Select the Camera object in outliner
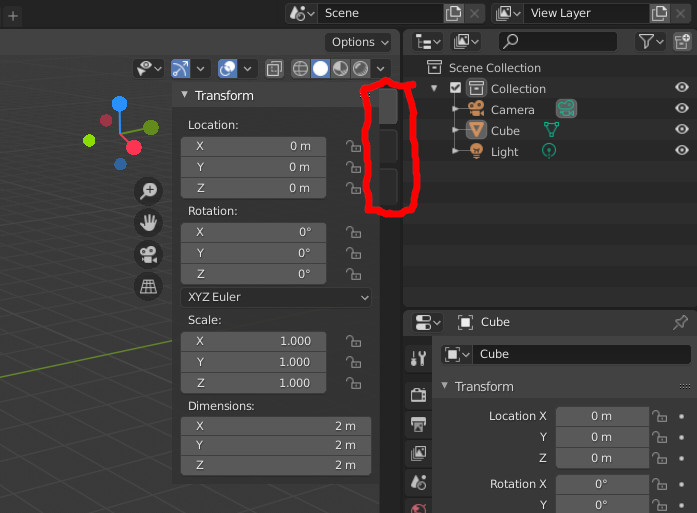697x513 pixels. tap(513, 110)
